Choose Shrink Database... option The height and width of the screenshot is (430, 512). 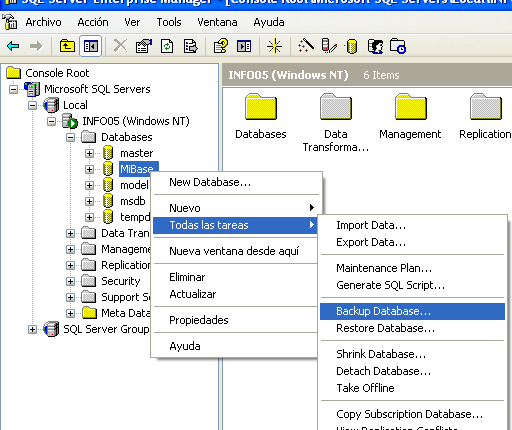pyautogui.click(x=412, y=354)
